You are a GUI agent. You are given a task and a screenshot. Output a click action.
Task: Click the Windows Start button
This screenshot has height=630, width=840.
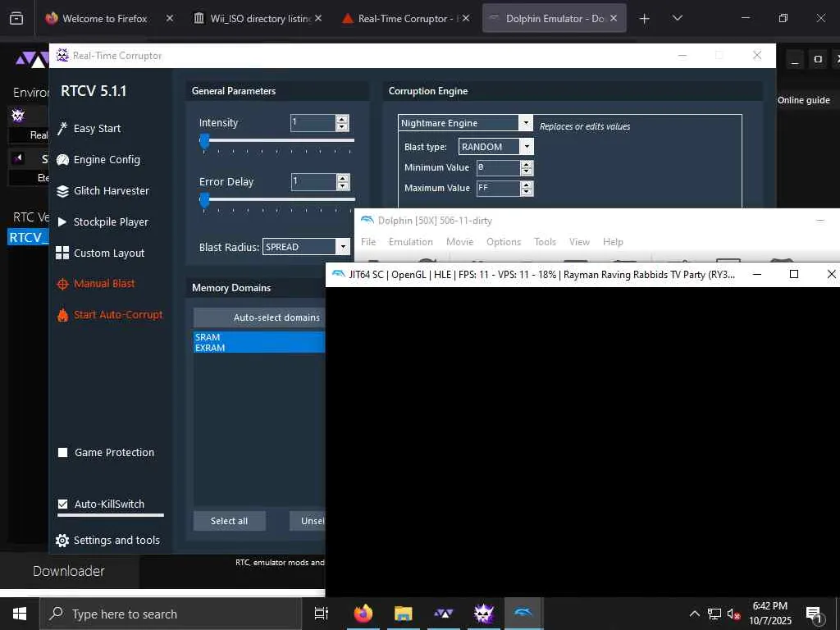[x=20, y=614]
